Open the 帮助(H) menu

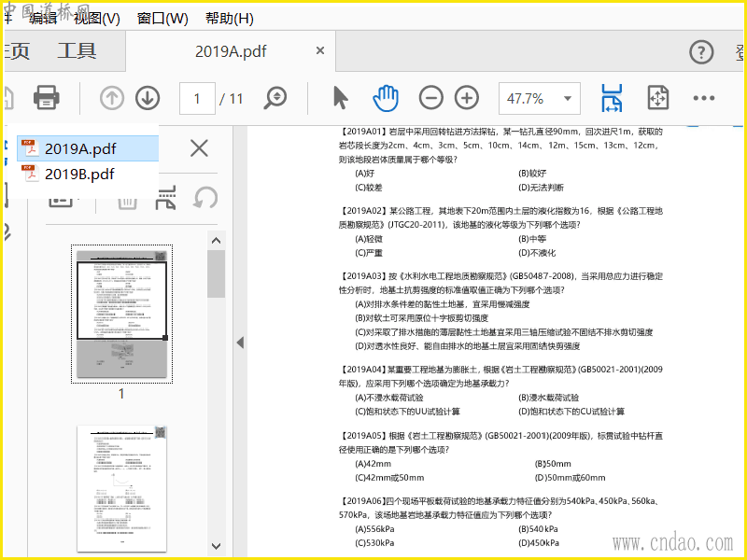coord(229,18)
